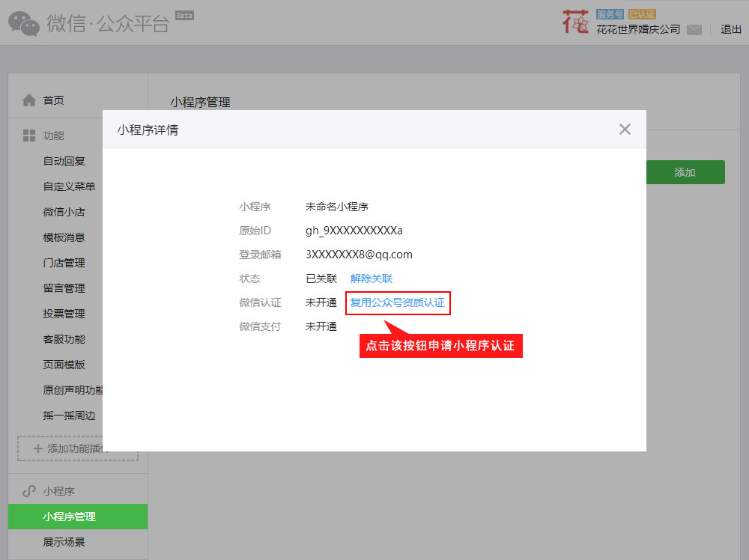Open the mail envelope icon
The height and width of the screenshot is (560, 749).
pos(694,30)
